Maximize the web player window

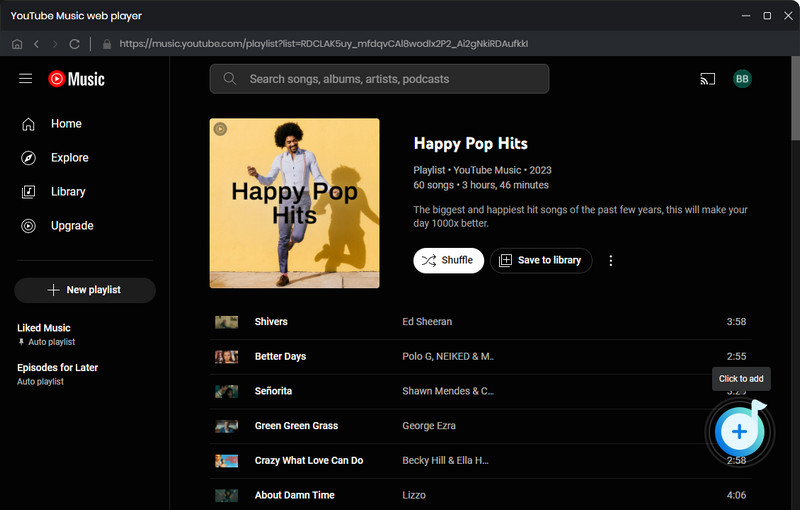click(767, 16)
